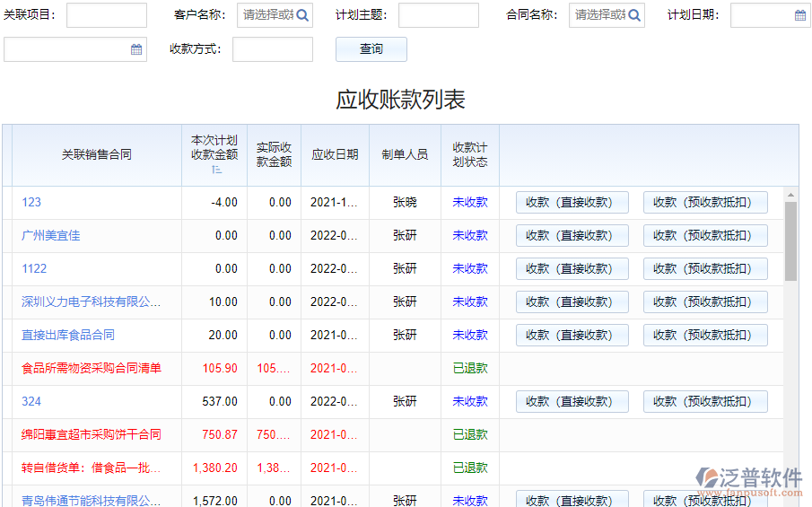Open contract link 青岛伟通节能科技有限公...
Image resolution: width=812 pixels, height=507 pixels.
click(x=92, y=500)
